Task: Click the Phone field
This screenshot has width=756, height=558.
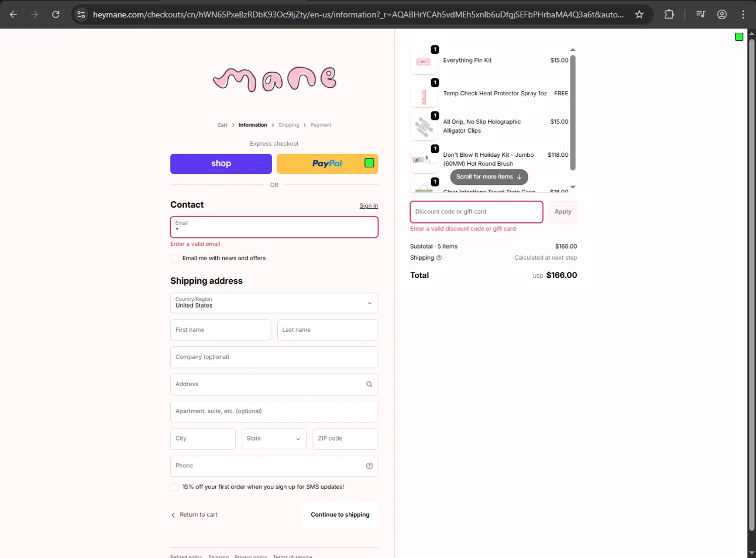Action: point(274,466)
